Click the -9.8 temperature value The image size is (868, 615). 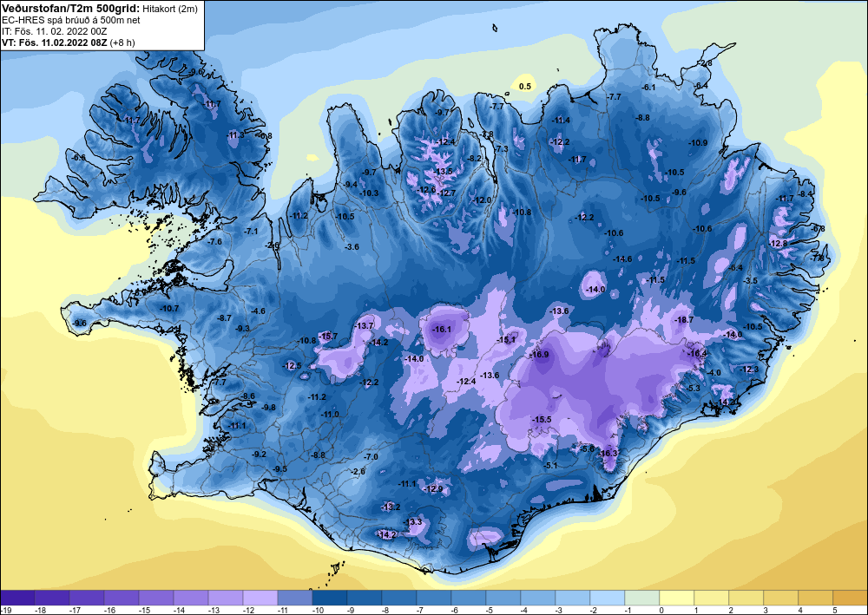268,407
